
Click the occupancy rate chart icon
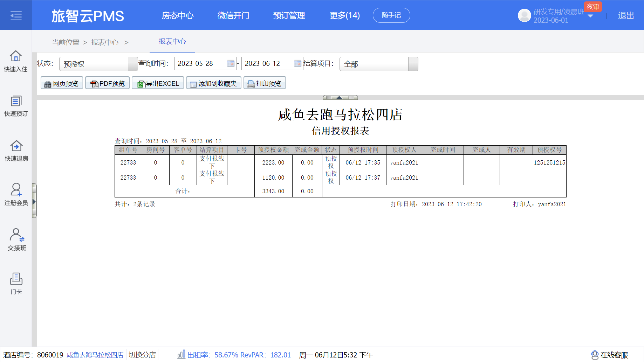181,354
